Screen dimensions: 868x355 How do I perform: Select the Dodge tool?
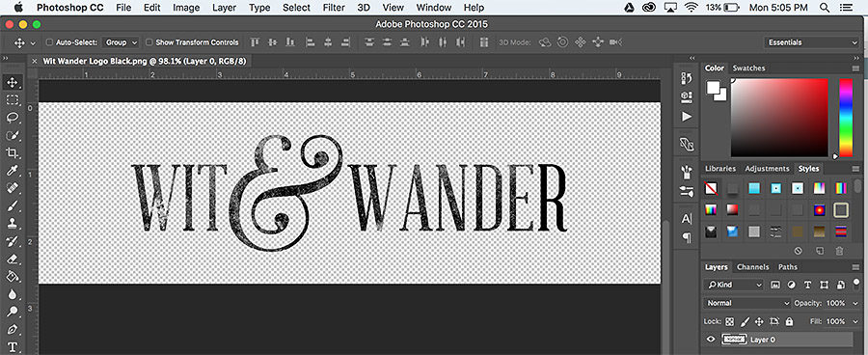pyautogui.click(x=13, y=312)
